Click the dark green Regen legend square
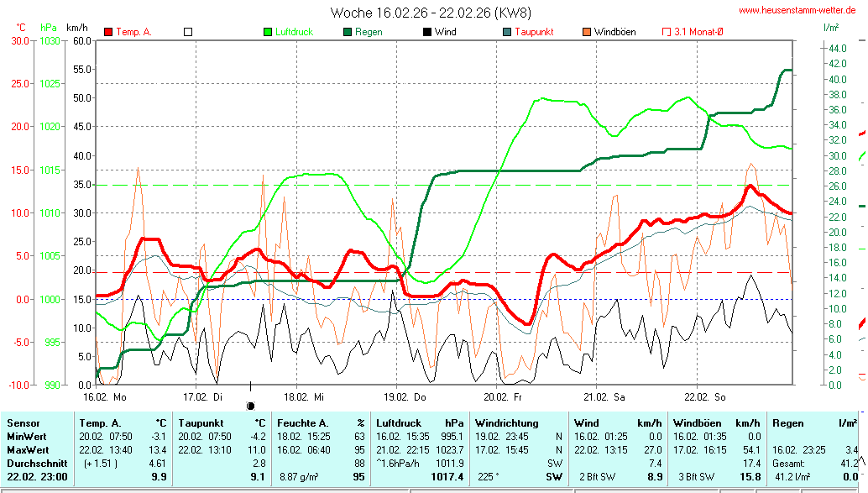The image size is (868, 493). point(348,32)
